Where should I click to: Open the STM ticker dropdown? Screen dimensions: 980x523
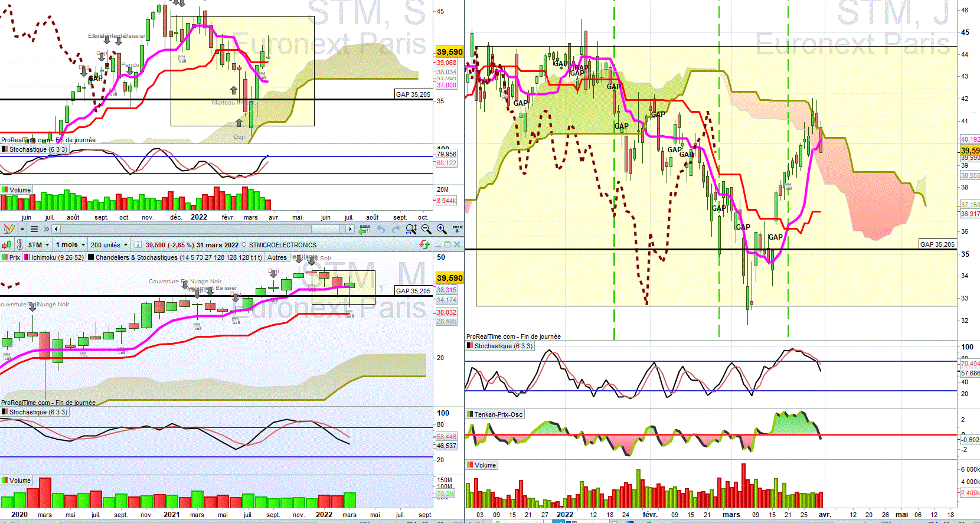tap(39, 244)
